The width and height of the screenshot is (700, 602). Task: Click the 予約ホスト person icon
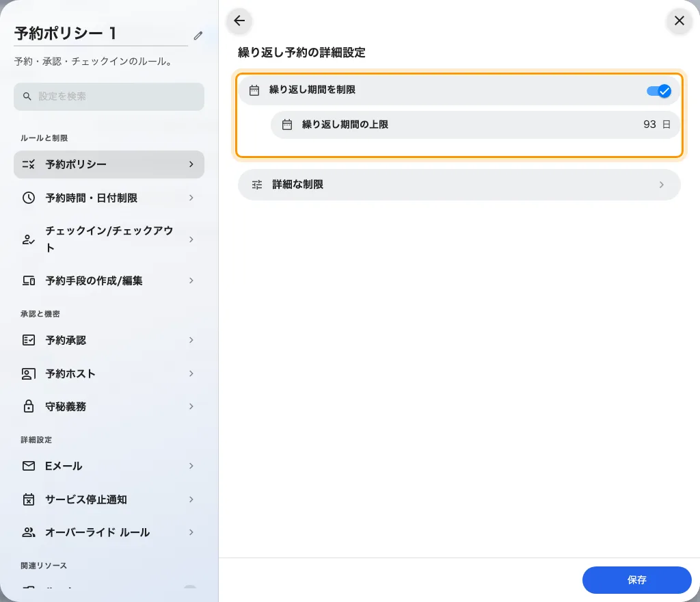[29, 374]
